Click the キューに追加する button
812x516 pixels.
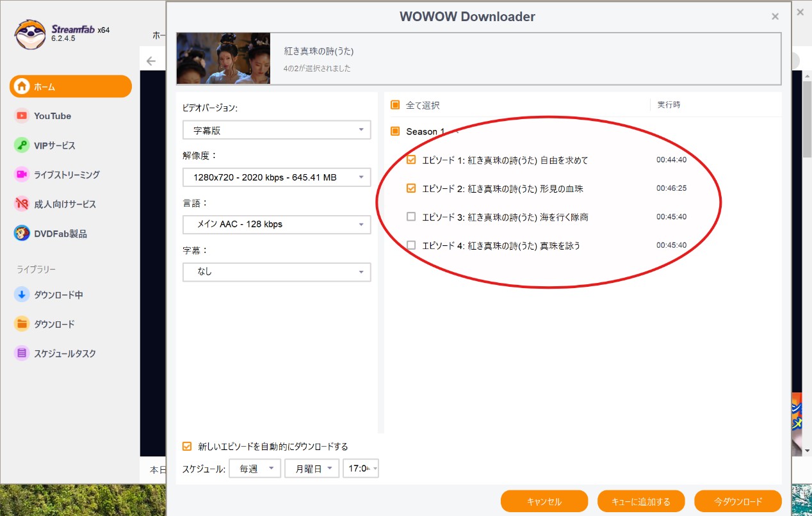pos(641,501)
